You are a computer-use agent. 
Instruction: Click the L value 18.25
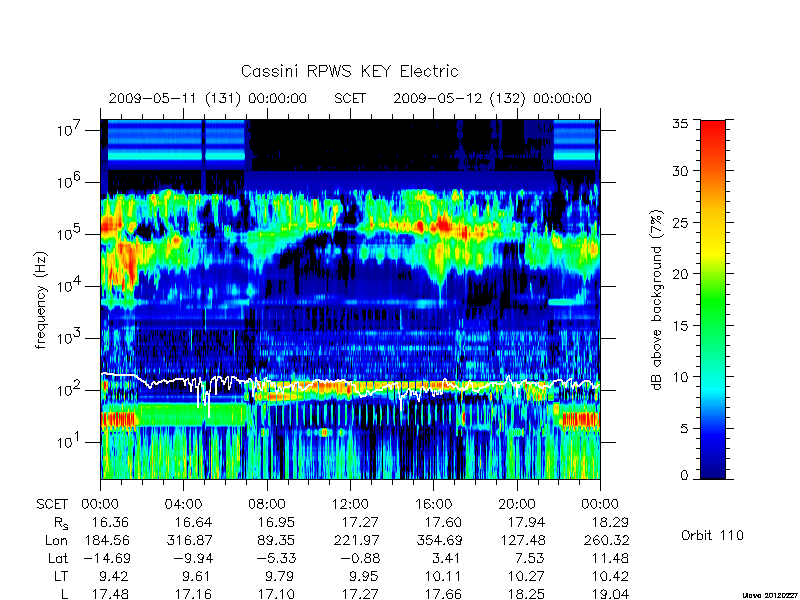click(527, 594)
